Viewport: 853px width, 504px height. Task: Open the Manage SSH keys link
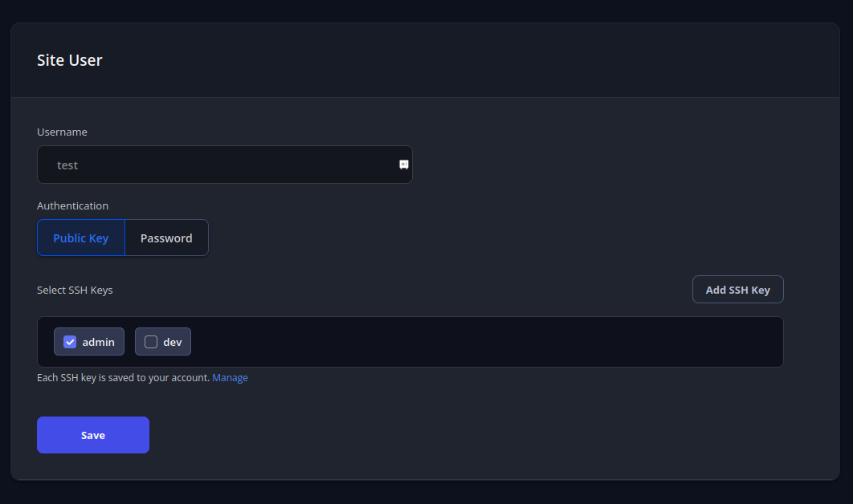click(230, 378)
